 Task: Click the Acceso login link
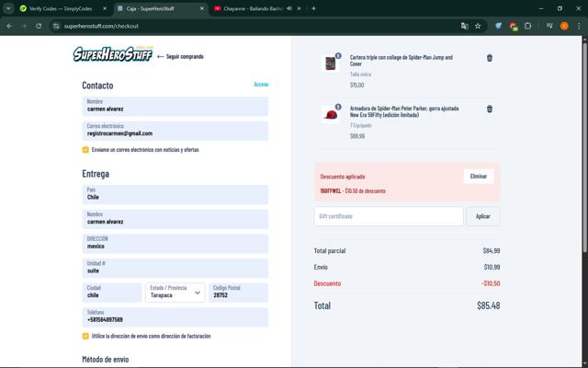[261, 84]
